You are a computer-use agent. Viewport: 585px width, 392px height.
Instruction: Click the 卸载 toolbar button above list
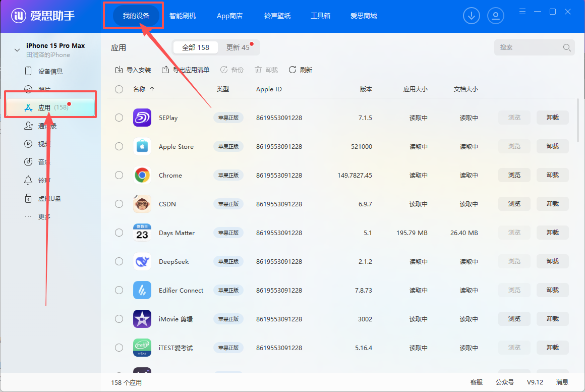(x=266, y=70)
